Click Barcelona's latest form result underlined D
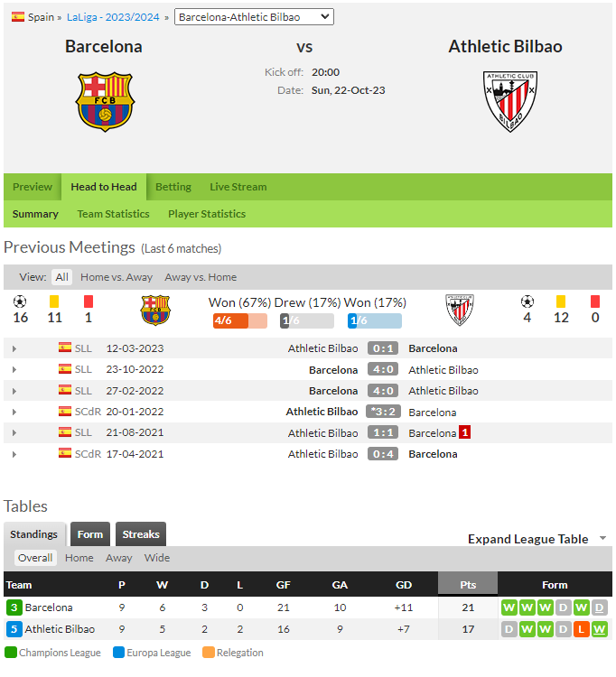 (599, 607)
